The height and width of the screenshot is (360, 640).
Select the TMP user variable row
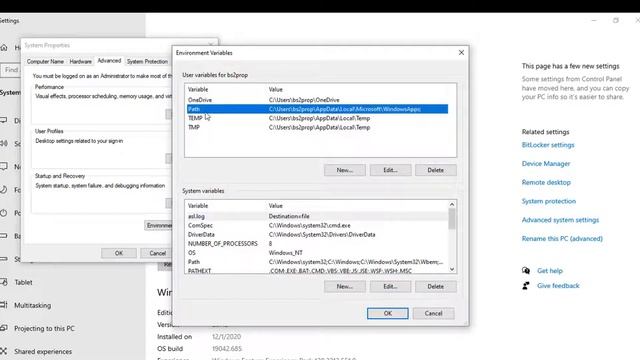(317, 127)
